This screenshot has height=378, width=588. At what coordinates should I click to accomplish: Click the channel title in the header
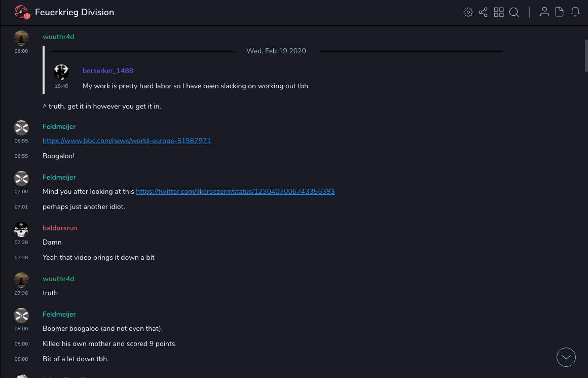(x=75, y=12)
